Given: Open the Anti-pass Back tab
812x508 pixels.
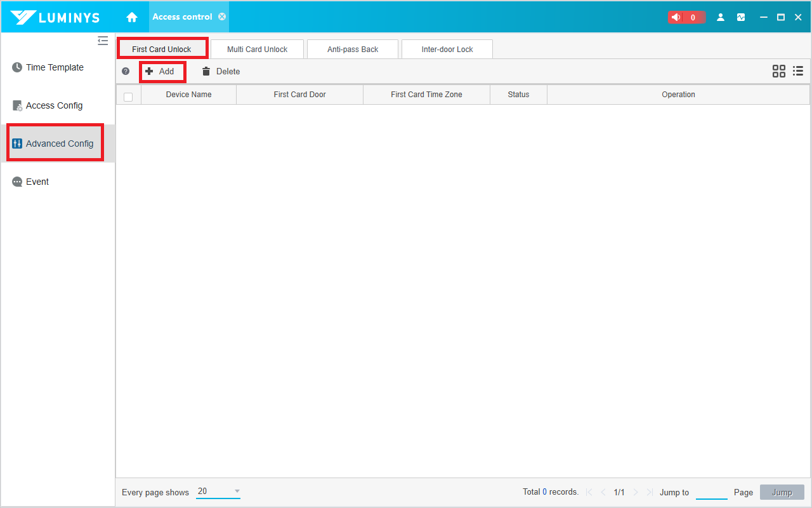Looking at the screenshot, I should [353, 50].
